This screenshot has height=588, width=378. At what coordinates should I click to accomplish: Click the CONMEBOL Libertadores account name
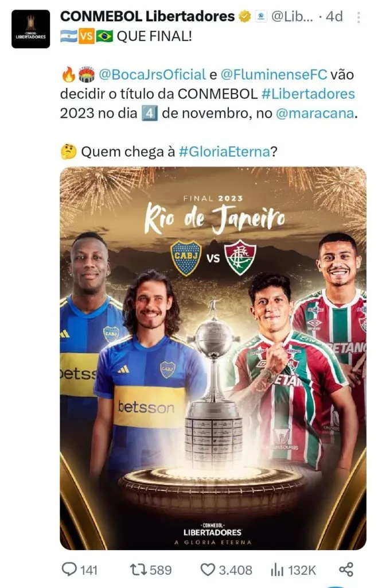(x=147, y=17)
